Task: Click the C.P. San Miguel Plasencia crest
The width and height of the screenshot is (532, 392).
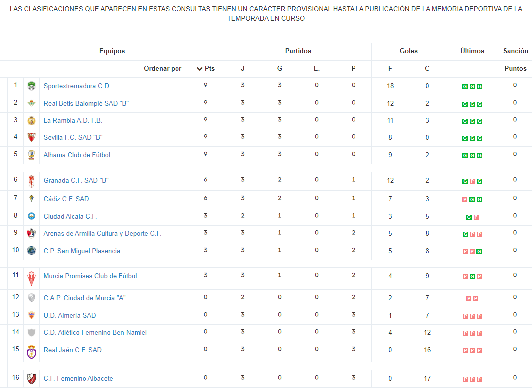Action: click(x=31, y=251)
